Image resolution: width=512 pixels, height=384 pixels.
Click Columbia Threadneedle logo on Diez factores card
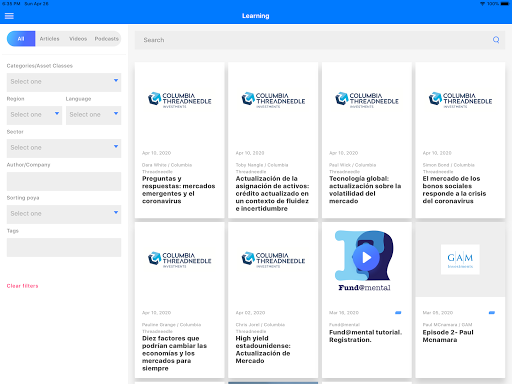[180, 259]
